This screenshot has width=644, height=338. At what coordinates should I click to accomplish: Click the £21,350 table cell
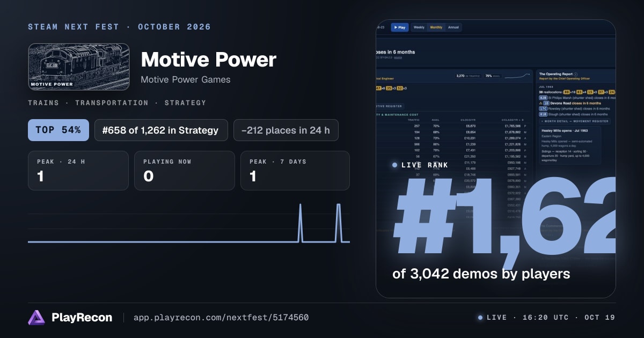[x=470, y=156]
